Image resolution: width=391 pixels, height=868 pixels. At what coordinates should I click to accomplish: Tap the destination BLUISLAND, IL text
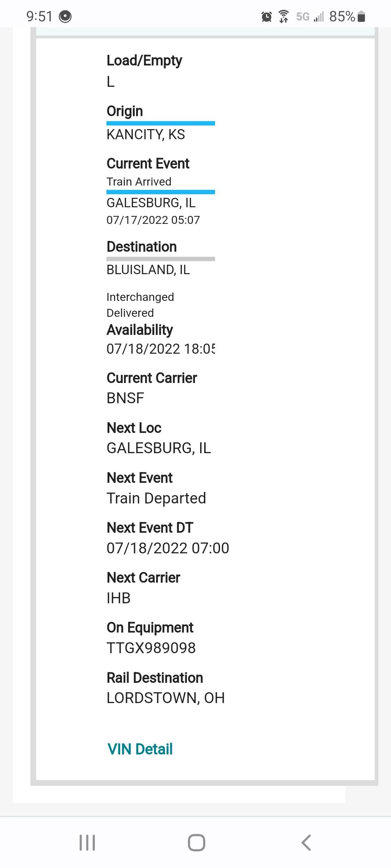[148, 270]
